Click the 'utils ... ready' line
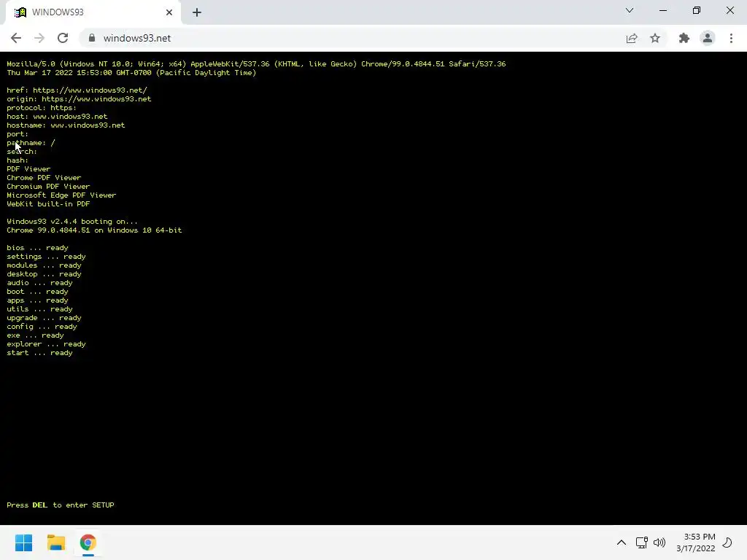 tap(39, 309)
